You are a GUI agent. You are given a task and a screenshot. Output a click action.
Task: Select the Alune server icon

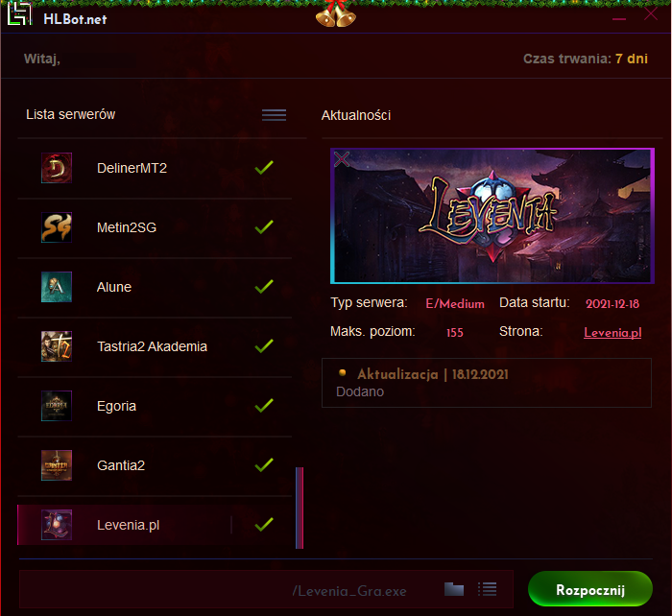[57, 287]
